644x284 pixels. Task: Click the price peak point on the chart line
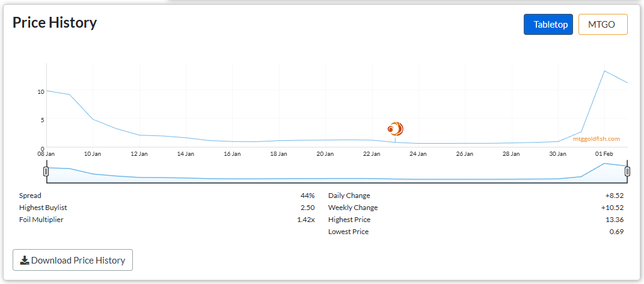(x=604, y=70)
